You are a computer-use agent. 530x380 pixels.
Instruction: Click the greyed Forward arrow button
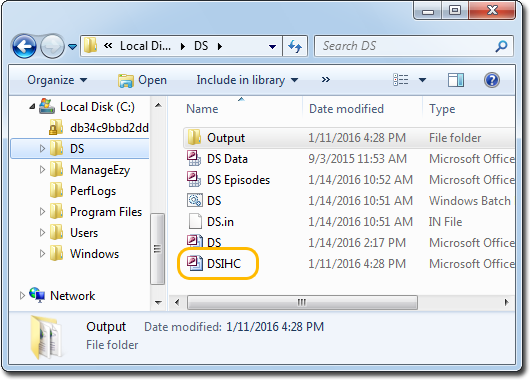click(52, 46)
